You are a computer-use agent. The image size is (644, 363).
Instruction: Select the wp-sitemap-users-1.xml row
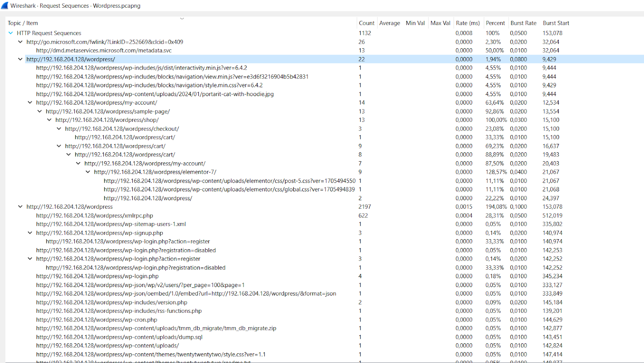324,224
